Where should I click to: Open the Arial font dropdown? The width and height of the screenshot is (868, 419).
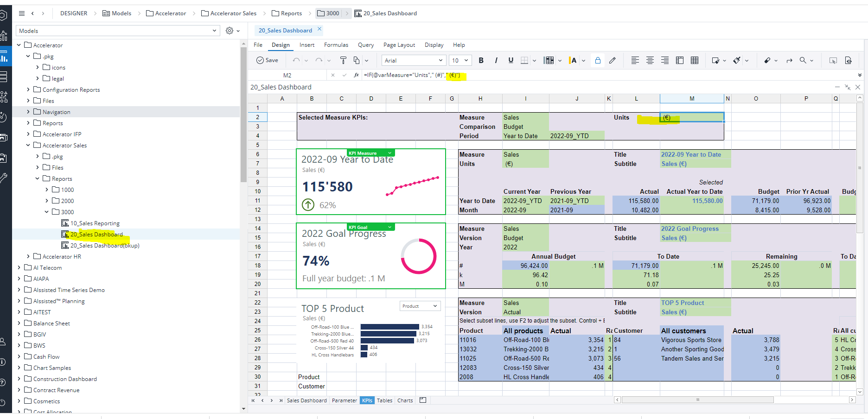[413, 60]
